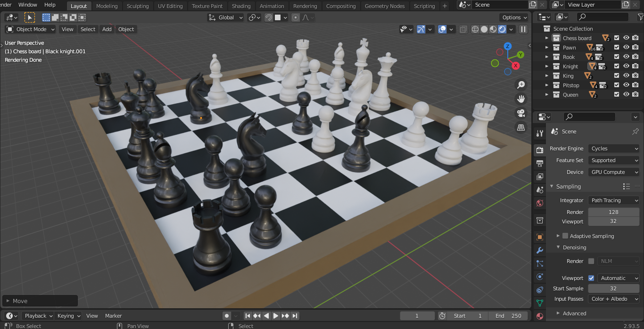Click the camera view icon beside the viewport
Image resolution: width=644 pixels, height=329 pixels.
(x=520, y=113)
